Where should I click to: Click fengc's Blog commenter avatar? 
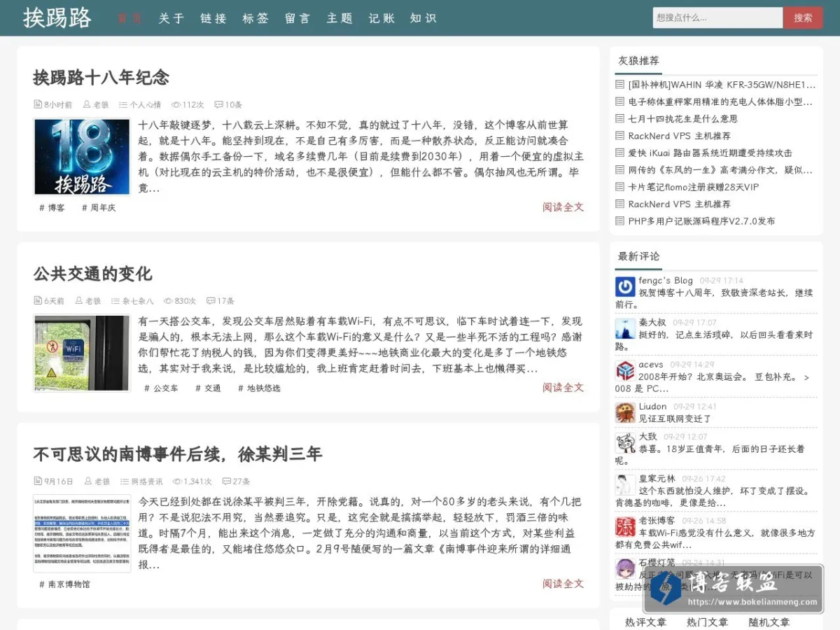coord(625,286)
